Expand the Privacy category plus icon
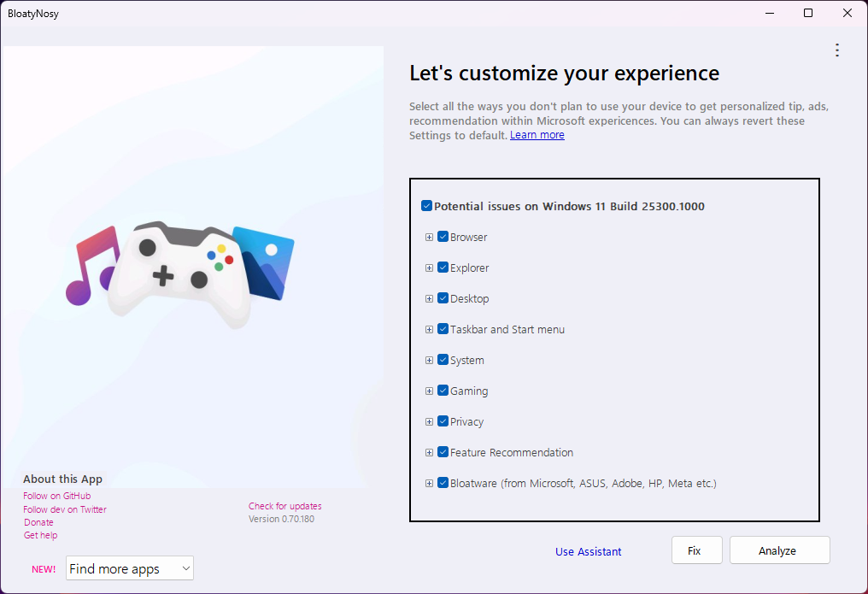The image size is (868, 594). [x=429, y=422]
